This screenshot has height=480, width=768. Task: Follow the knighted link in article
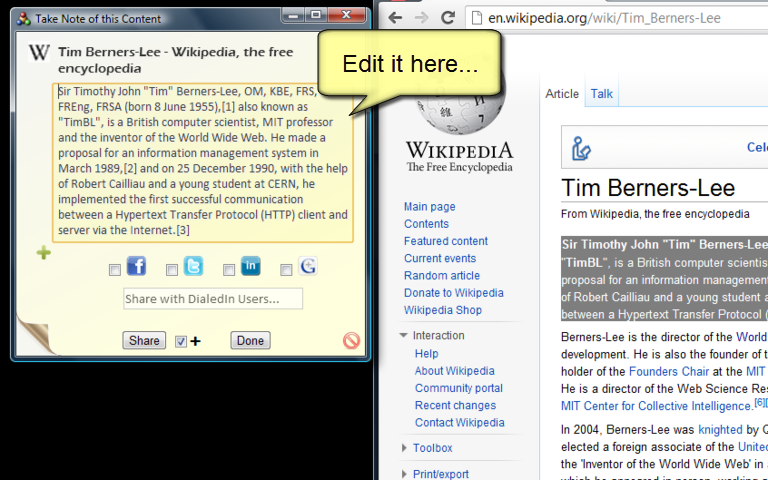point(720,430)
